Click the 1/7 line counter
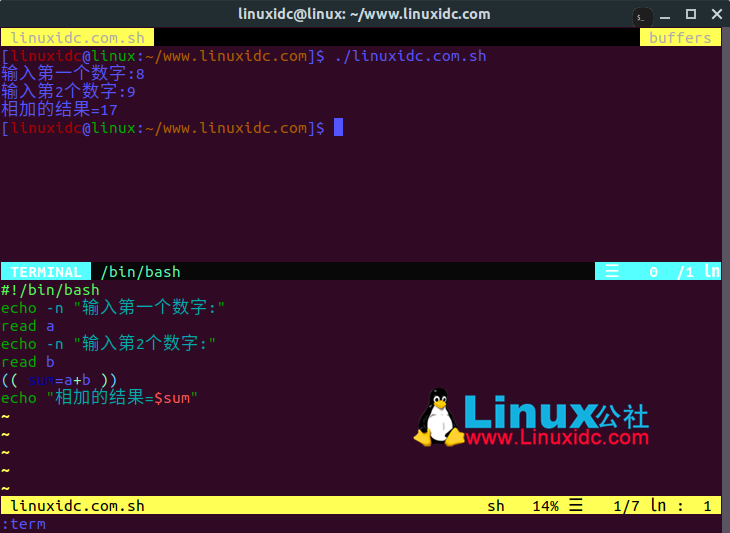Screen dimensions: 730x533 coord(626,506)
